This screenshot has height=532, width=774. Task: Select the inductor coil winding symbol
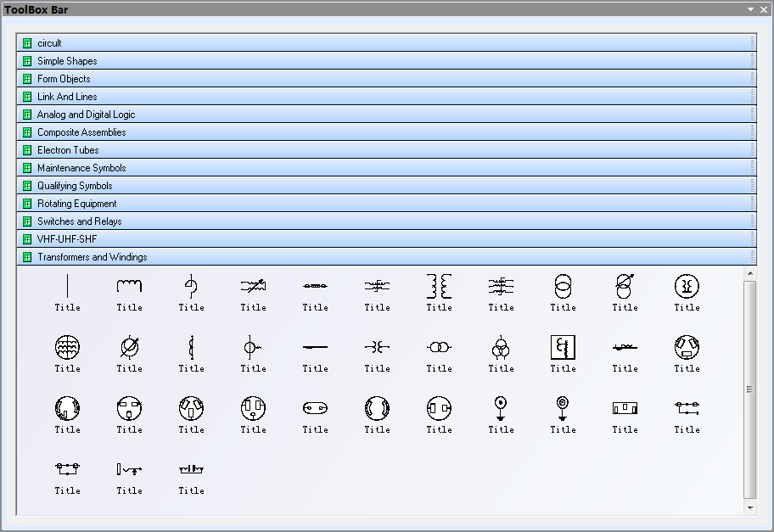click(129, 287)
